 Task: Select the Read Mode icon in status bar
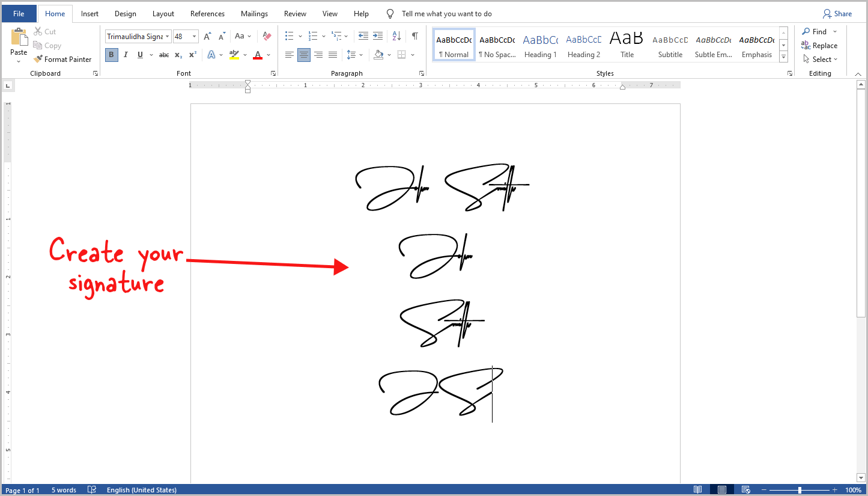coord(698,489)
